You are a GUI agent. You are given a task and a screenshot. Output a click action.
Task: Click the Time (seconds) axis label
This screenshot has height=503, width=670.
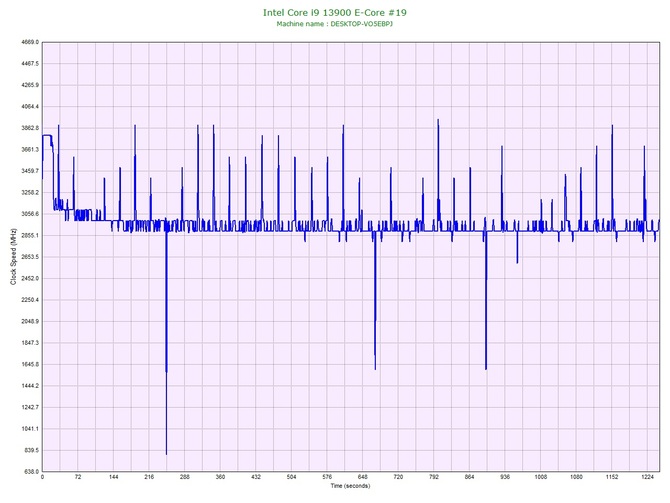tap(350, 486)
